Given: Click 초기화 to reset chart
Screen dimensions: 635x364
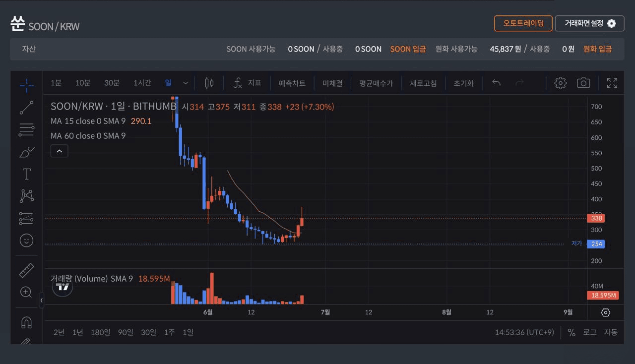Looking at the screenshot, I should (x=463, y=83).
